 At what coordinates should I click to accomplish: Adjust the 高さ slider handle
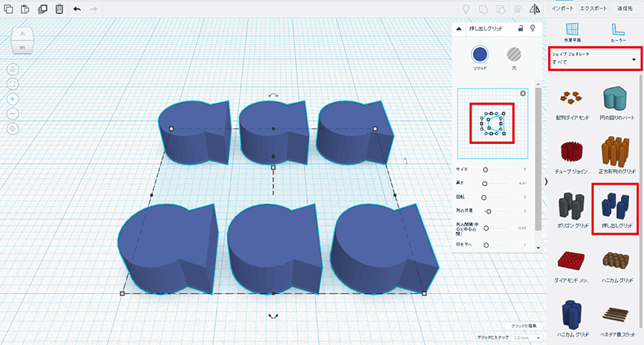tap(485, 183)
